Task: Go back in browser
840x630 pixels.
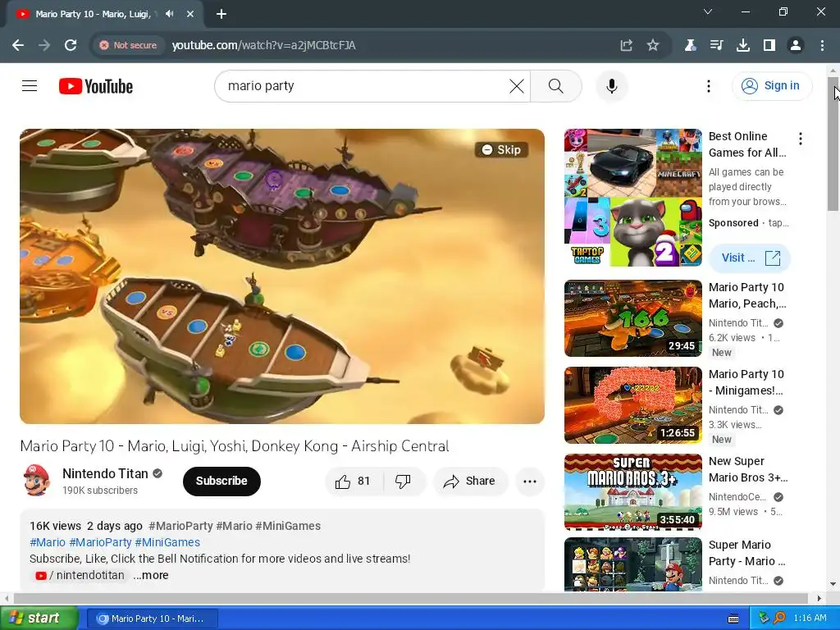Action: (x=18, y=46)
